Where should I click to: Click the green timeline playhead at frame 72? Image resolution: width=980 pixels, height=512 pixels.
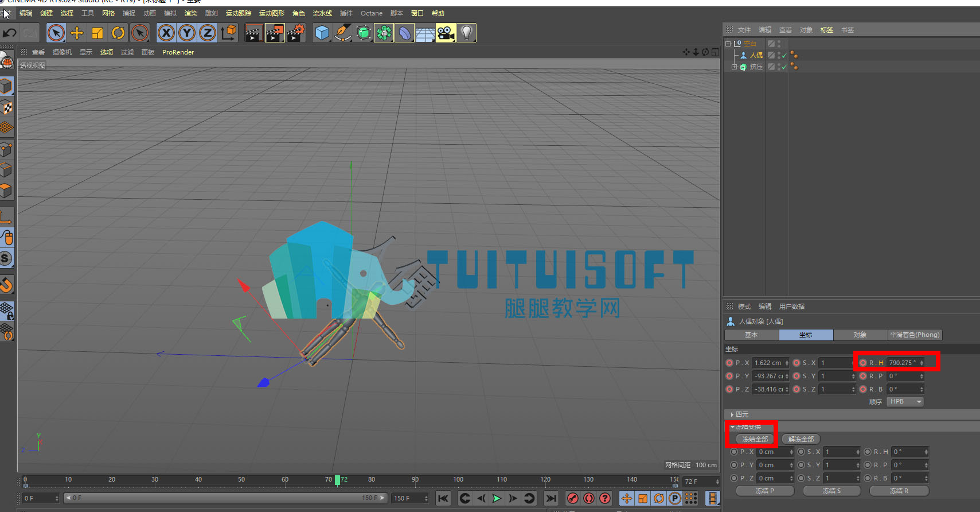tap(337, 480)
